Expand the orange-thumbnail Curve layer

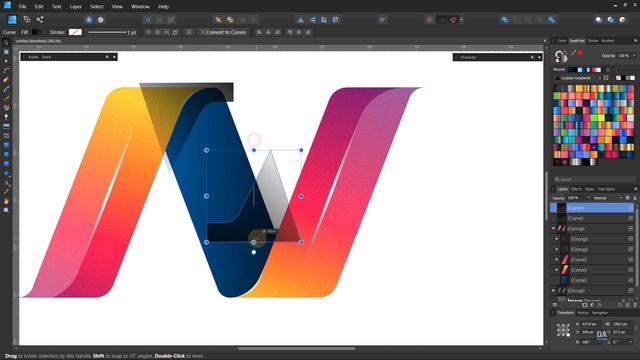[556, 270]
